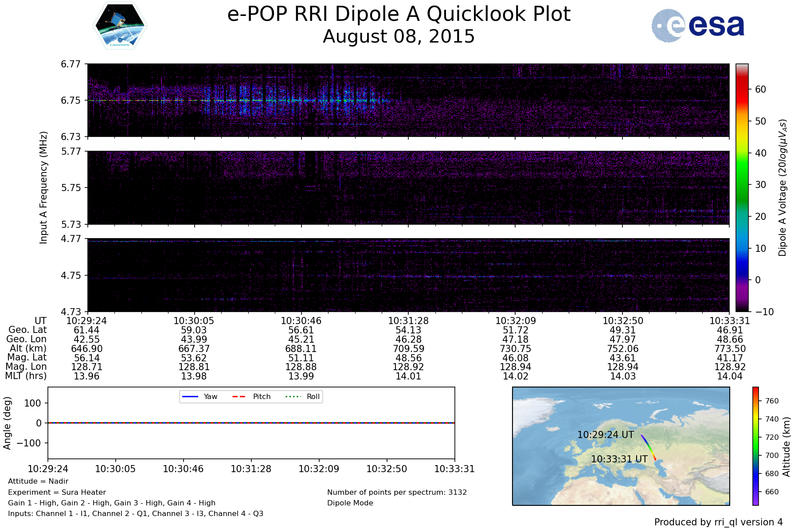Click the red dashed Pitch legend line
Screen dimensions: 798x532
[x=239, y=396]
